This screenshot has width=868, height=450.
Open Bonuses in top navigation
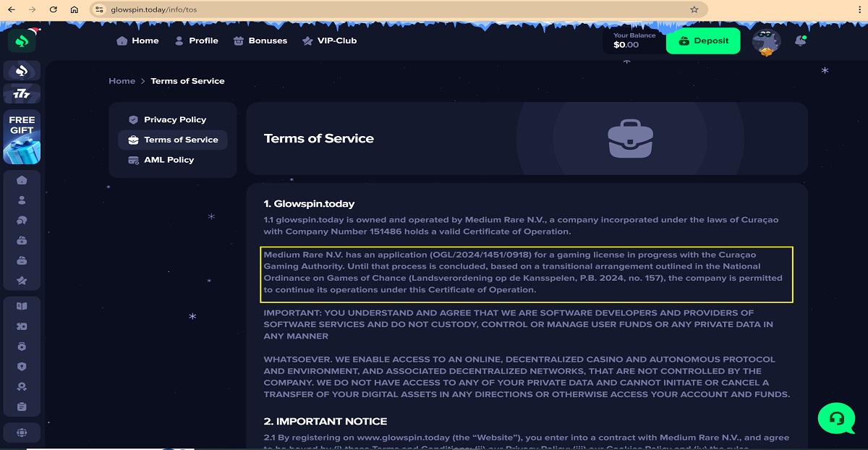[260, 41]
